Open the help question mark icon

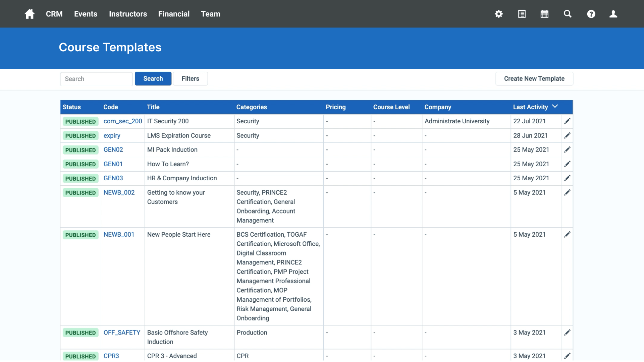tap(591, 14)
